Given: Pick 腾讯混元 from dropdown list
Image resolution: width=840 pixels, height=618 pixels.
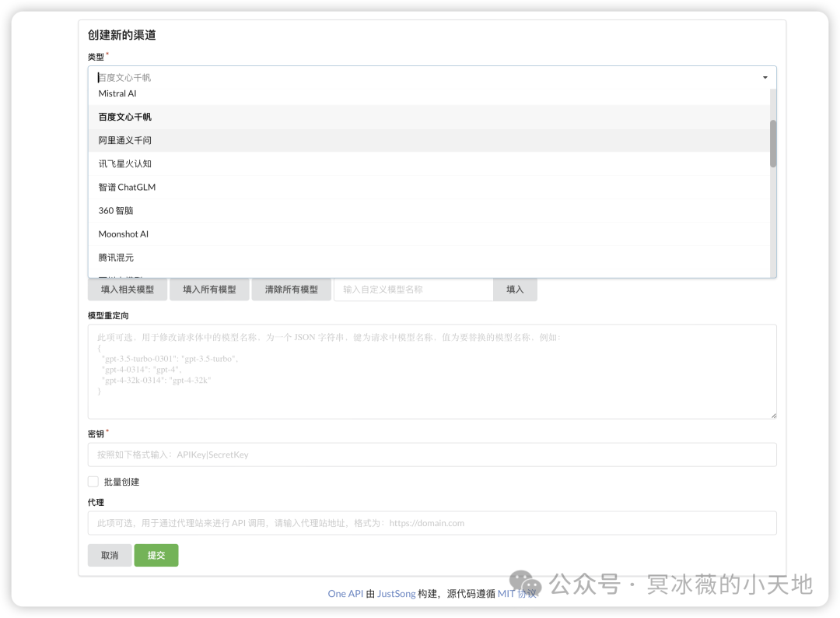Looking at the screenshot, I should coord(429,258).
